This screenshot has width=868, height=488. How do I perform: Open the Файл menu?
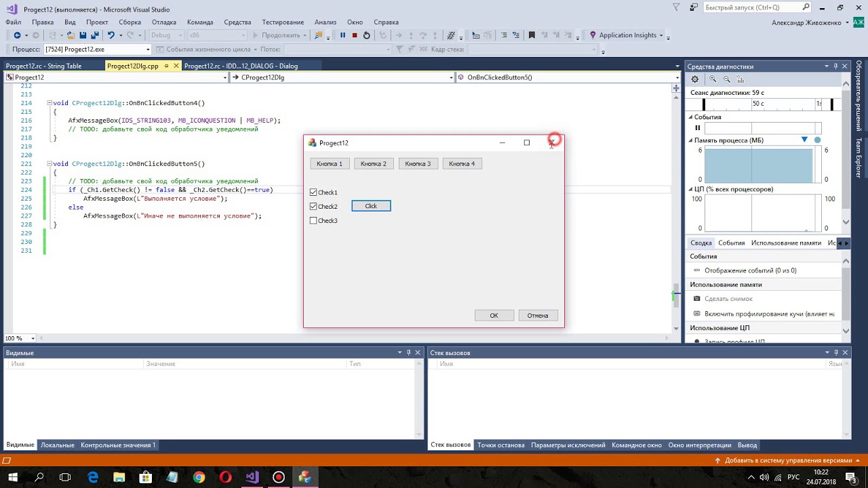coord(14,22)
